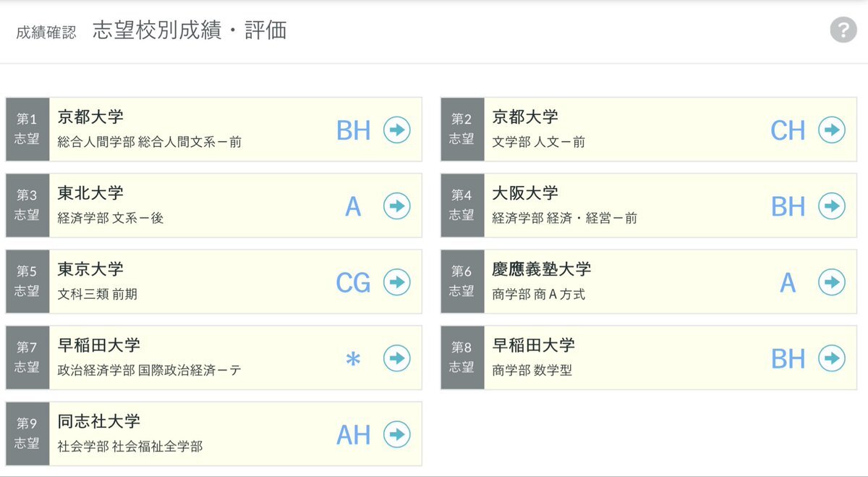Screen dimensions: 868x477
Task: Open the help question mark icon
Action: coord(843,30)
